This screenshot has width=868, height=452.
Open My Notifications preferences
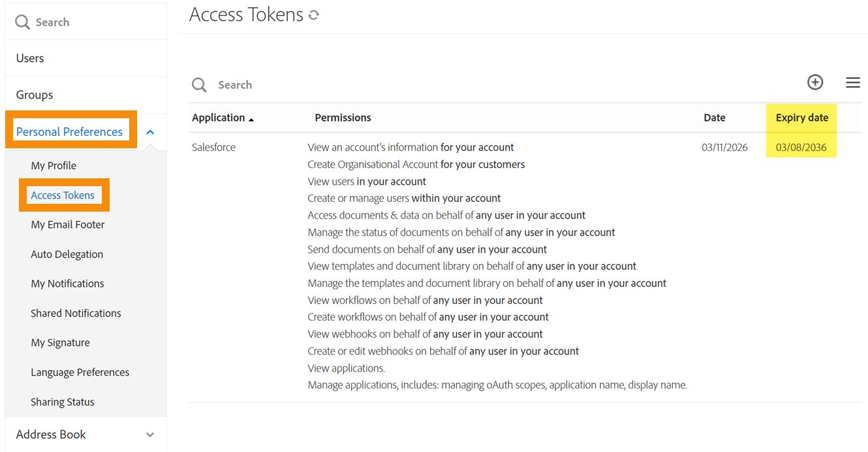click(67, 283)
